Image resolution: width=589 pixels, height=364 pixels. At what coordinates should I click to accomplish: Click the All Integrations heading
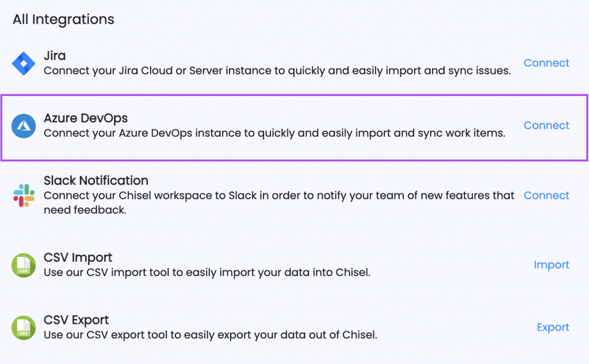point(63,20)
